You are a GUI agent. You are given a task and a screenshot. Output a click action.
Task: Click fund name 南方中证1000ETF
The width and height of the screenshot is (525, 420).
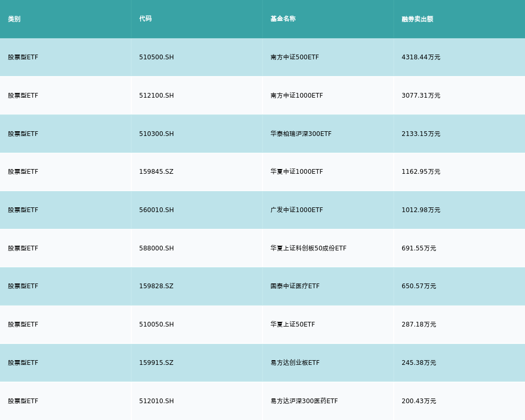click(297, 96)
